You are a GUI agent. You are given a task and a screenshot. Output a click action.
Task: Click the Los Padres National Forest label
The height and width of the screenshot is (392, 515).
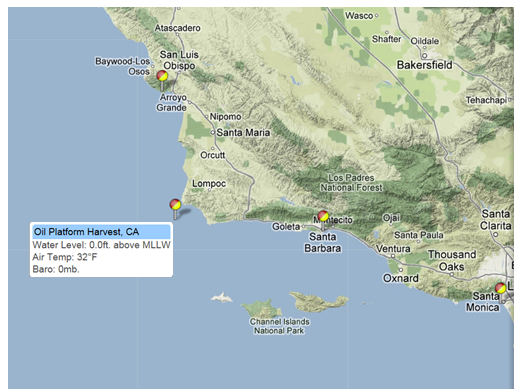coord(351,183)
